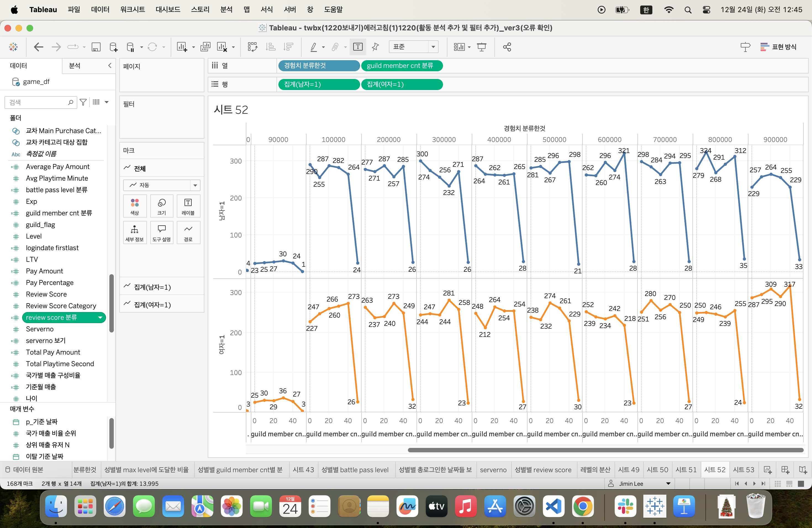
Task: Open the 워크시트 menu
Action: 132,10
